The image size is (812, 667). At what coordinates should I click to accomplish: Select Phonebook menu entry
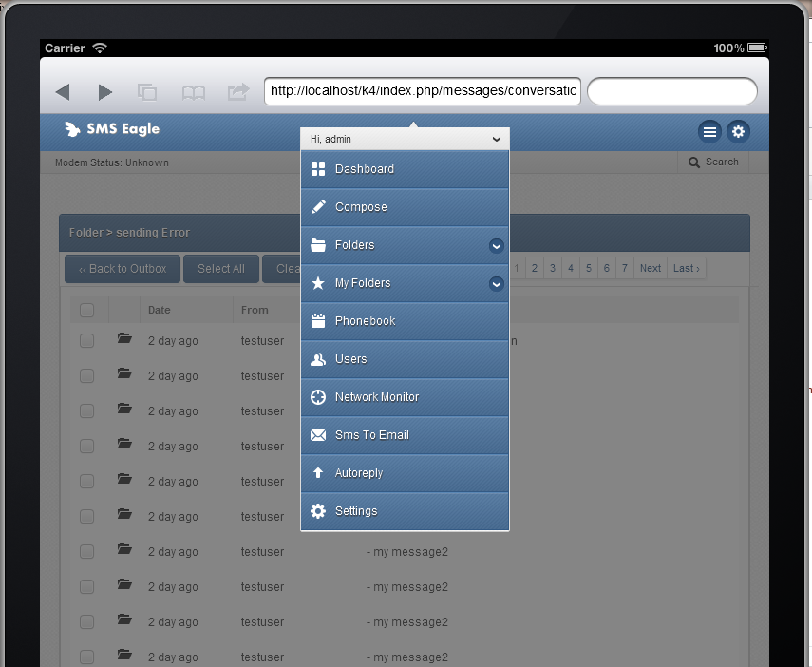[x=405, y=321]
